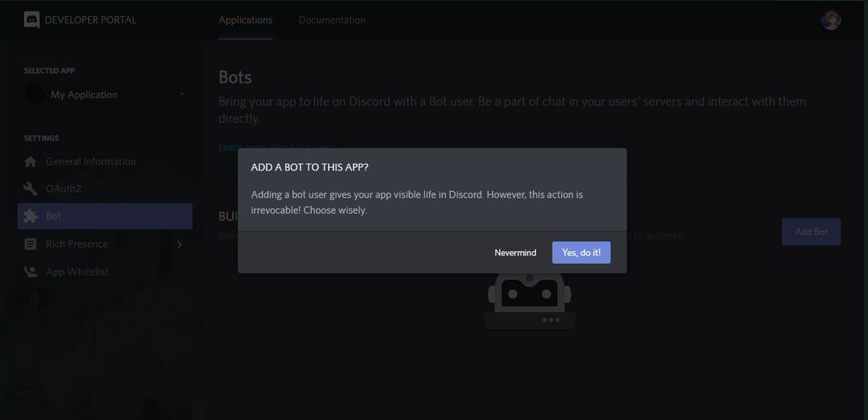Open the App Whitelist page
The image size is (868, 420).
(x=105, y=272)
